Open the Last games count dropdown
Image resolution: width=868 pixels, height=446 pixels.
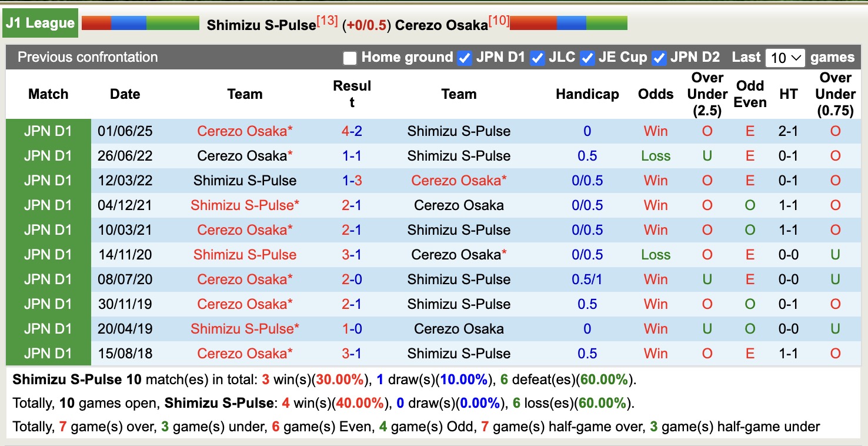[785, 57]
